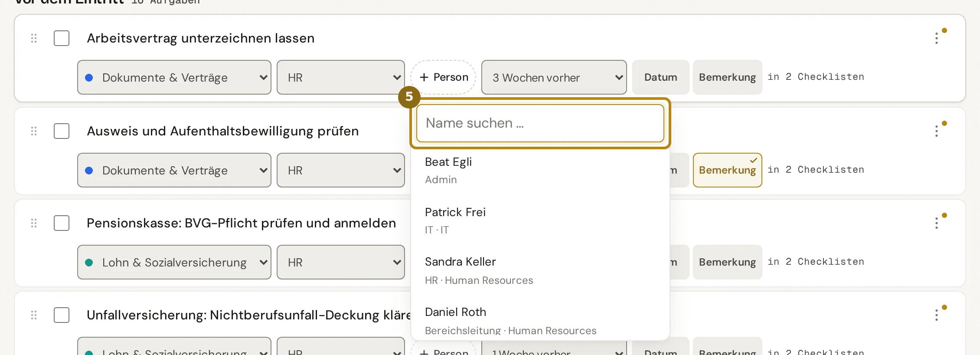This screenshot has height=355, width=980.
Task: Grab the drag handle of Pensionskasse task
Action: 34,223
